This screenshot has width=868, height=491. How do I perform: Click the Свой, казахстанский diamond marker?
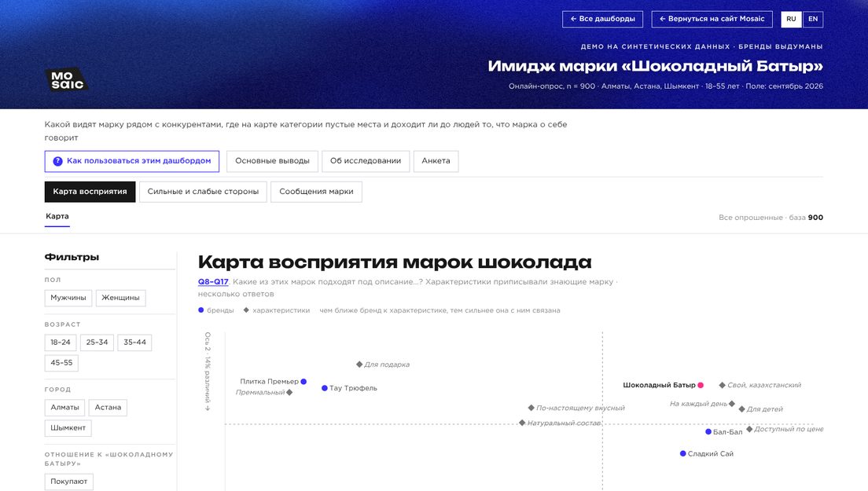[x=722, y=386]
